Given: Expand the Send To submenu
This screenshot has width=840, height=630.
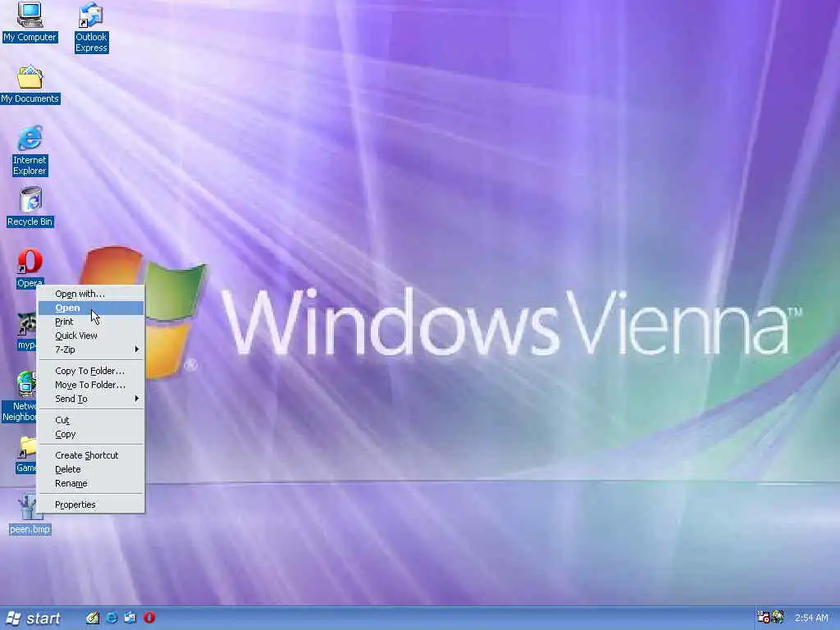Looking at the screenshot, I should (91, 399).
